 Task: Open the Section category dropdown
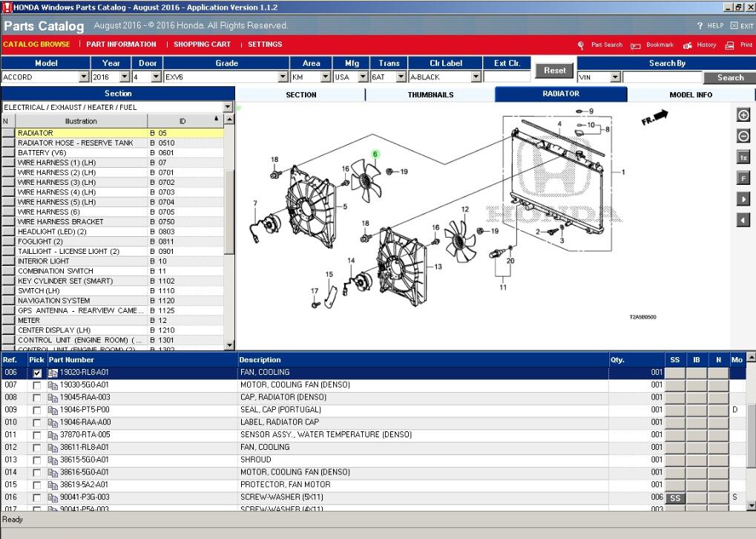(228, 107)
